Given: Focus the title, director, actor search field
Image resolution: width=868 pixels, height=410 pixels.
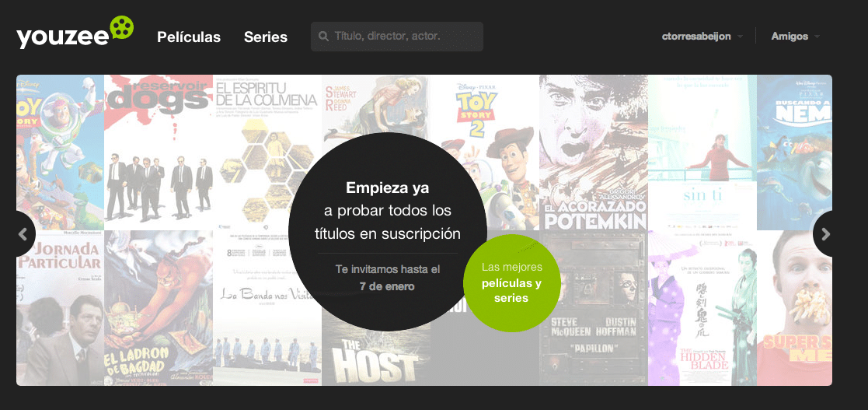Looking at the screenshot, I should click(x=397, y=37).
